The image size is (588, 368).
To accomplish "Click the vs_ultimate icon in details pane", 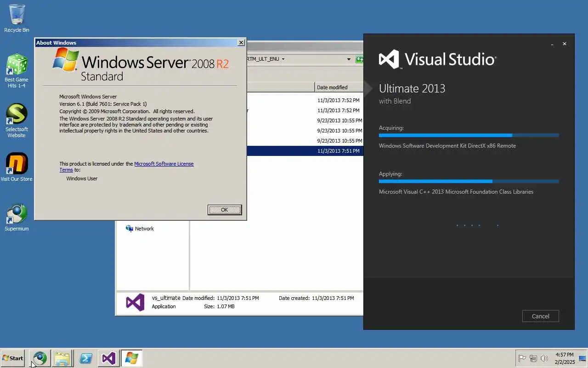I will [135, 302].
